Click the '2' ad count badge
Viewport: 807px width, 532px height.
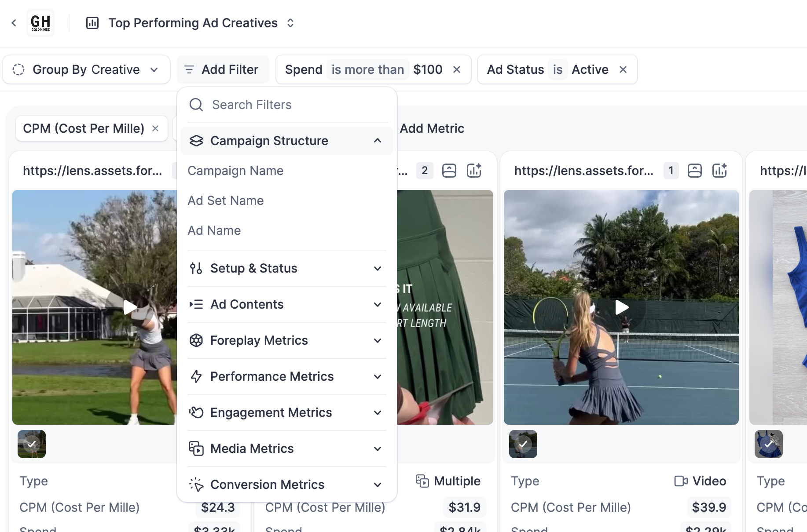pyautogui.click(x=425, y=171)
